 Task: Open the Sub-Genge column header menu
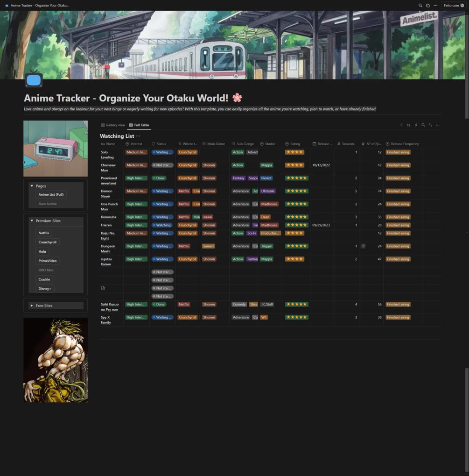pos(244,144)
